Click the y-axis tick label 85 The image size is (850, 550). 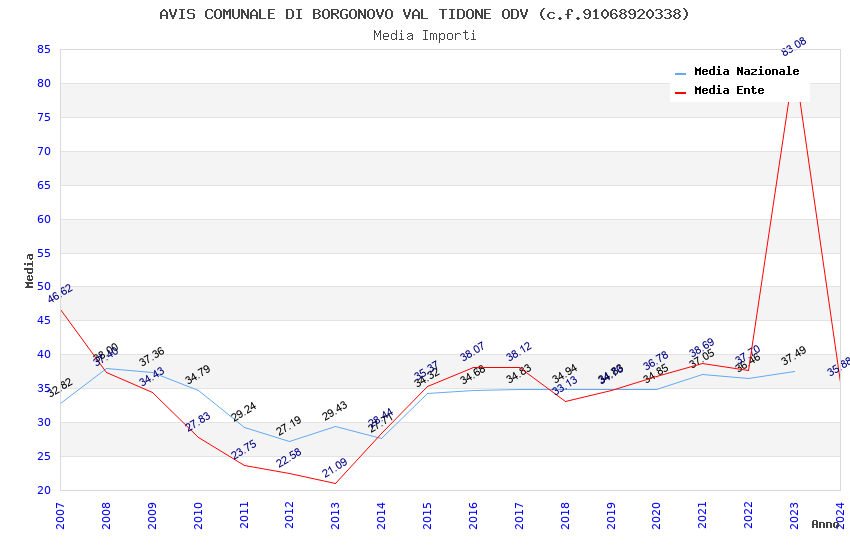(44, 49)
